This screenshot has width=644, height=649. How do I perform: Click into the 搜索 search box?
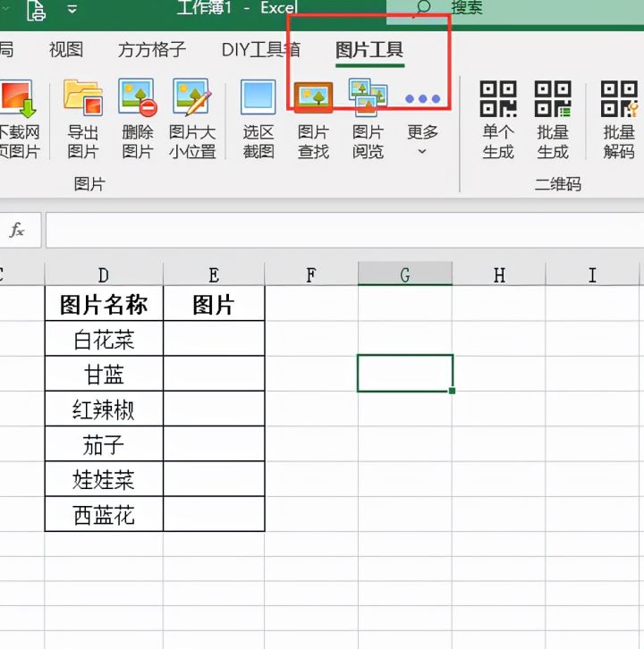click(515, 12)
